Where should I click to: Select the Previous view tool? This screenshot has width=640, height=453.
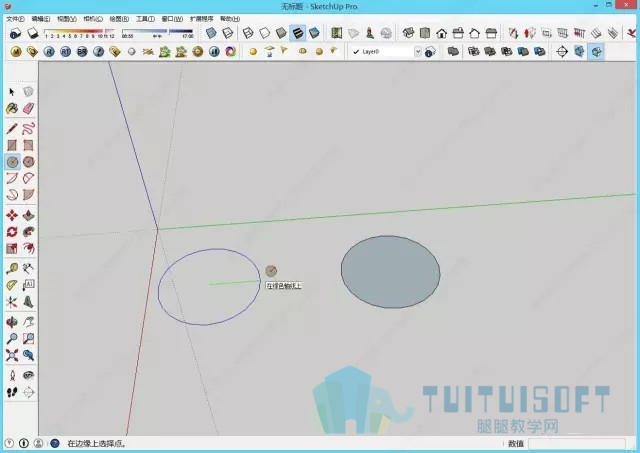coord(28,355)
